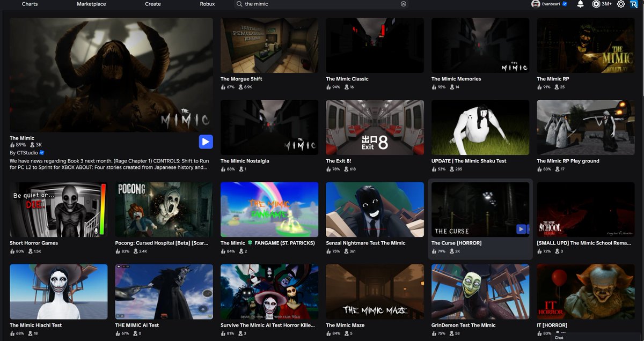The width and height of the screenshot is (644, 341).
Task: Click the verified badge next to CTStudio
Action: (42, 153)
